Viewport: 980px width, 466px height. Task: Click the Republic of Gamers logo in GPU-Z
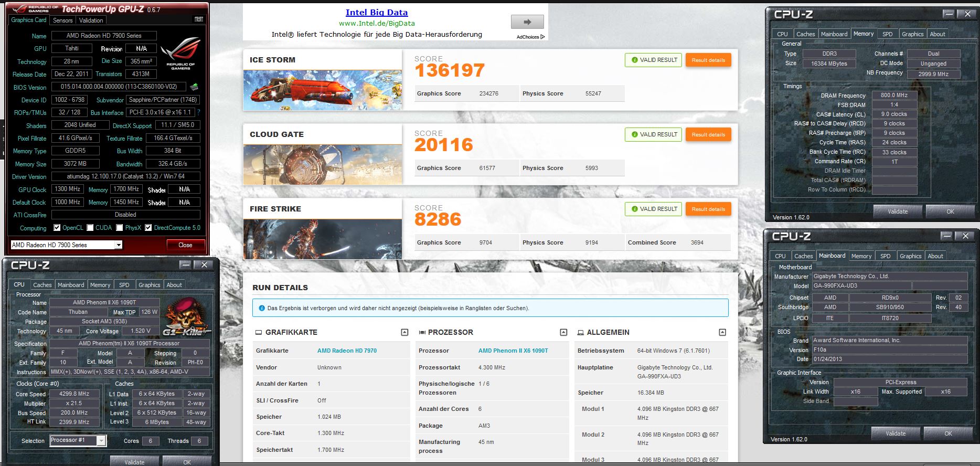click(x=180, y=54)
